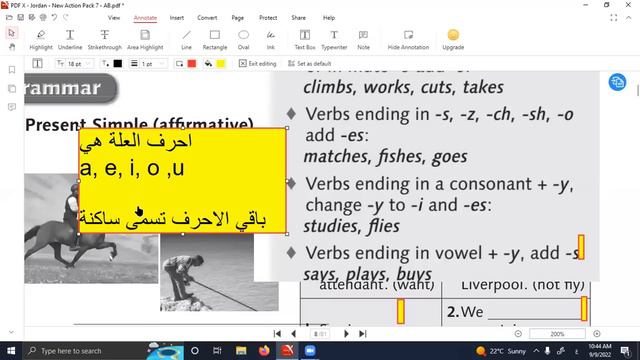This screenshot has height=360, width=640.
Task: Click the text box properties icon
Action: (37, 63)
